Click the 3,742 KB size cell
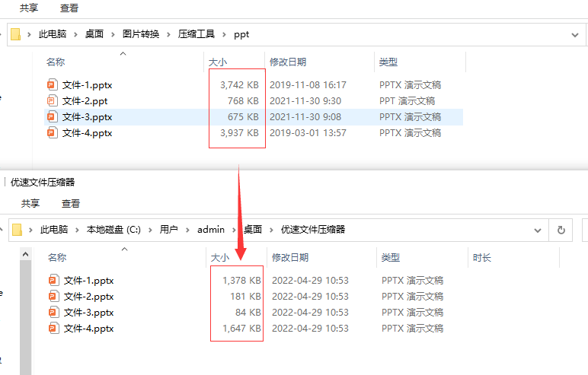This screenshot has width=588, height=375. coord(239,85)
